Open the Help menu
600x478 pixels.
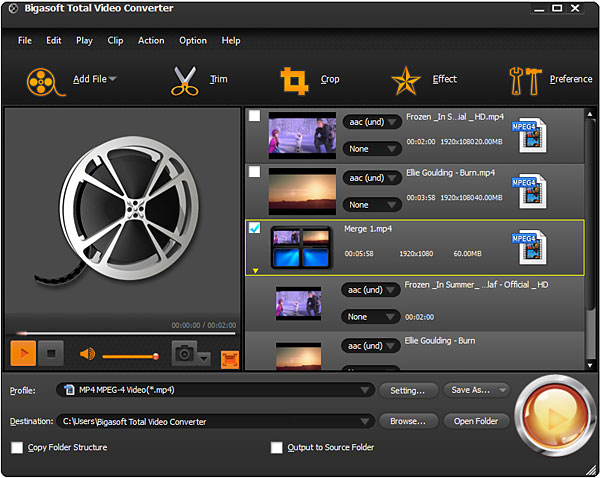(x=231, y=41)
